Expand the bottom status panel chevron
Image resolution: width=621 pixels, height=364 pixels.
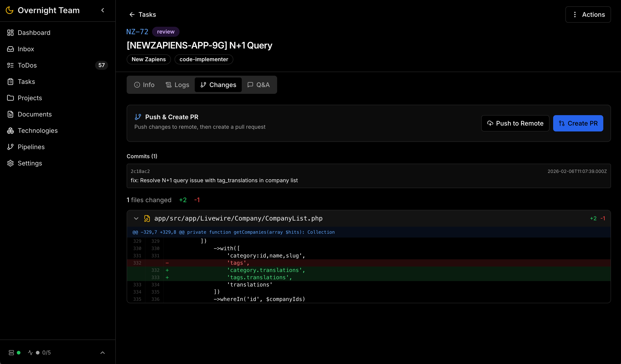[103, 353]
